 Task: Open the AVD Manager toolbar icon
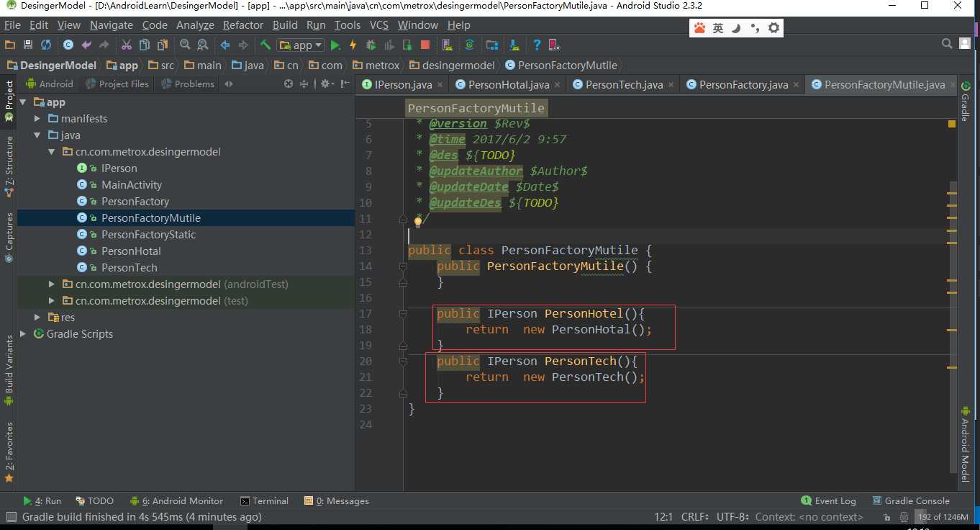(x=448, y=45)
